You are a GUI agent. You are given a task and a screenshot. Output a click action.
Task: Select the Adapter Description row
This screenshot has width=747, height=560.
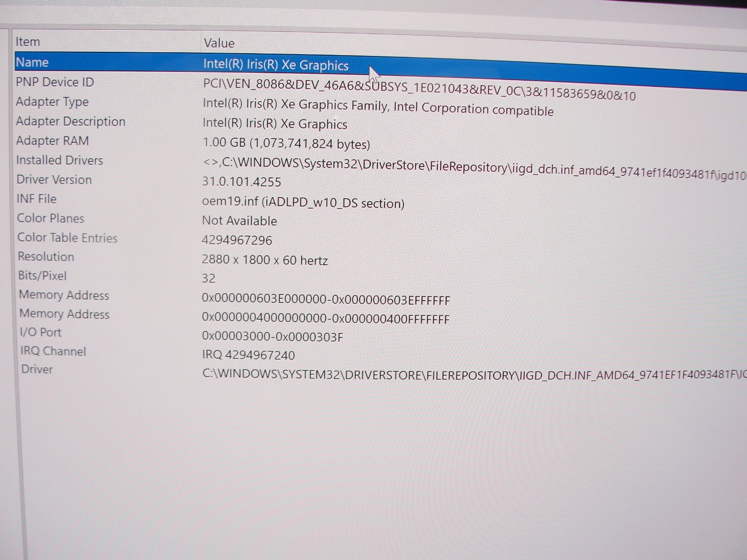[x=70, y=121]
